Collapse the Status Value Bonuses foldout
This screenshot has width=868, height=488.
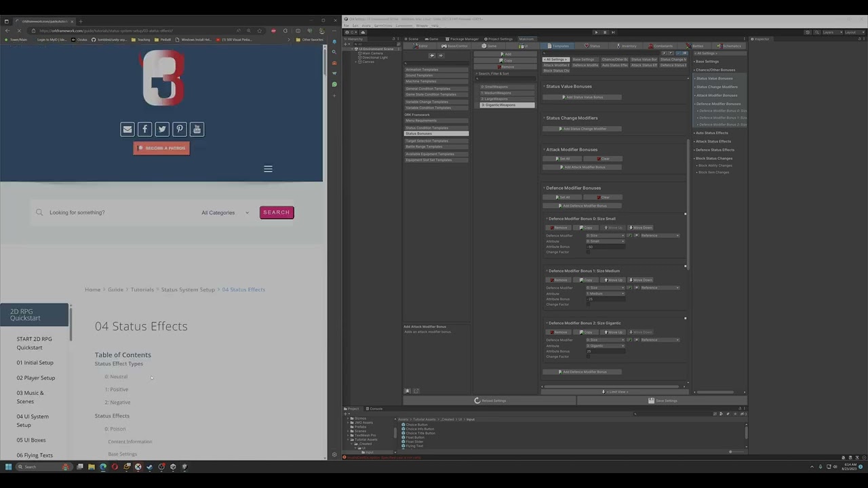click(x=544, y=87)
